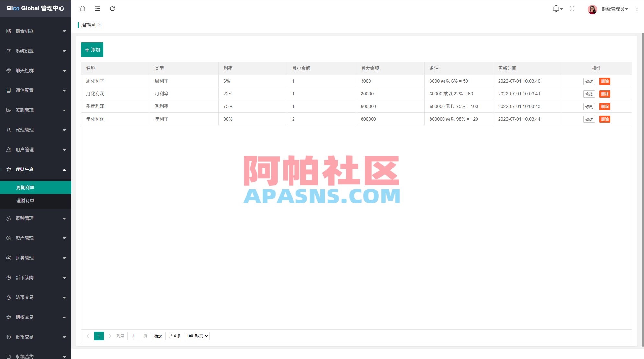Select the 币种管理 sidebar icon

(x=8, y=218)
